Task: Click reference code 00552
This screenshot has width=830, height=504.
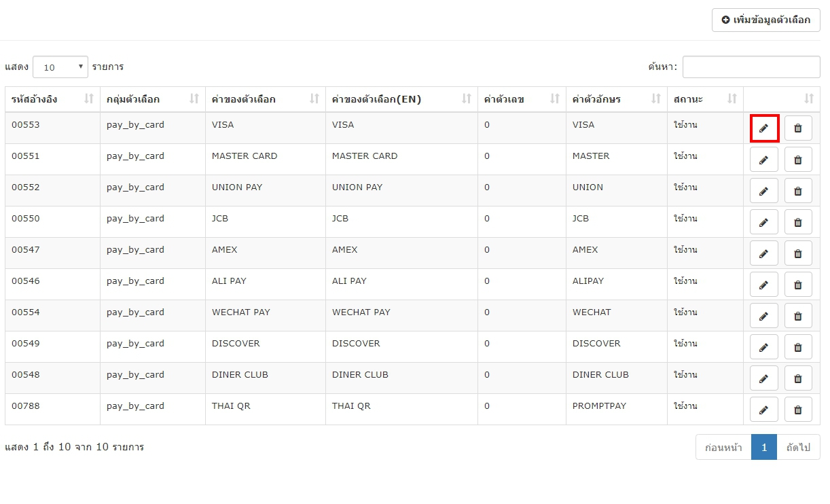Action: pyautogui.click(x=26, y=187)
